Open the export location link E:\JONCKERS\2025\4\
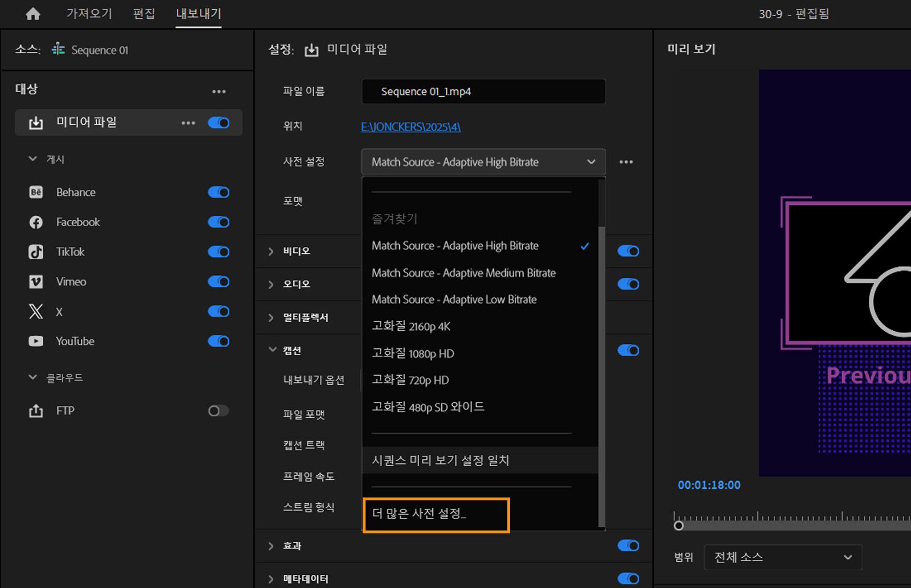 point(409,126)
